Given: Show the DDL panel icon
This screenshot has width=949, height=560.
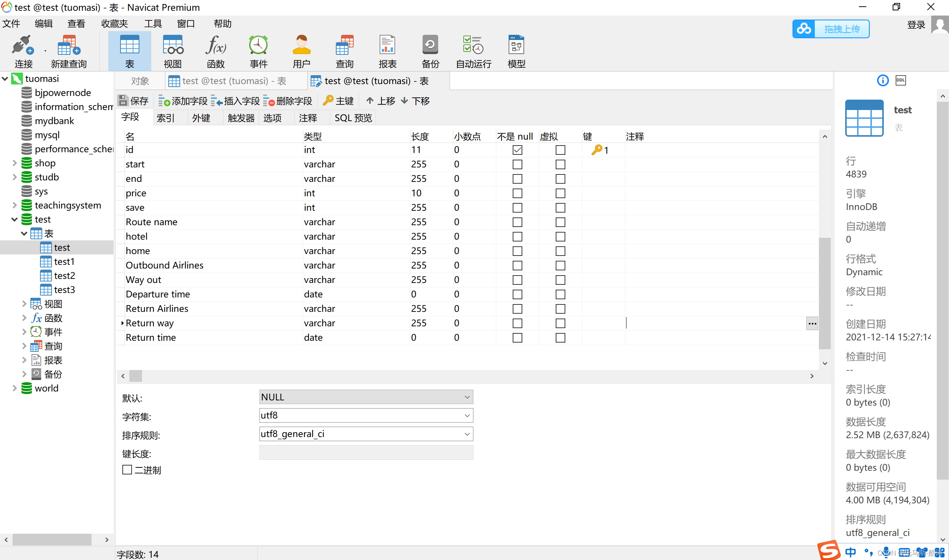Looking at the screenshot, I should [901, 80].
